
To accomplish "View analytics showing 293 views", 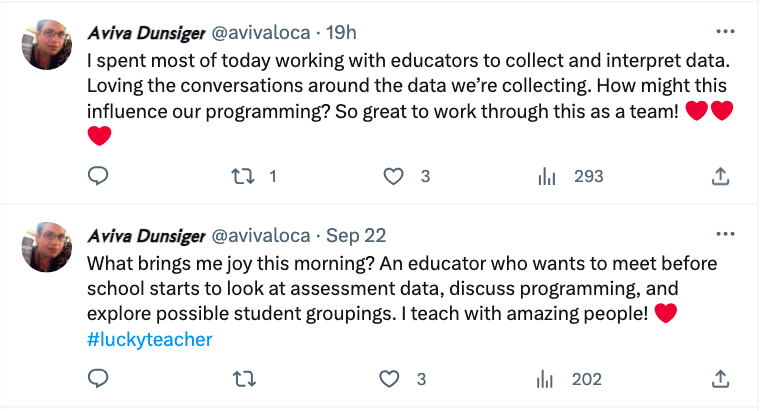I will (547, 176).
